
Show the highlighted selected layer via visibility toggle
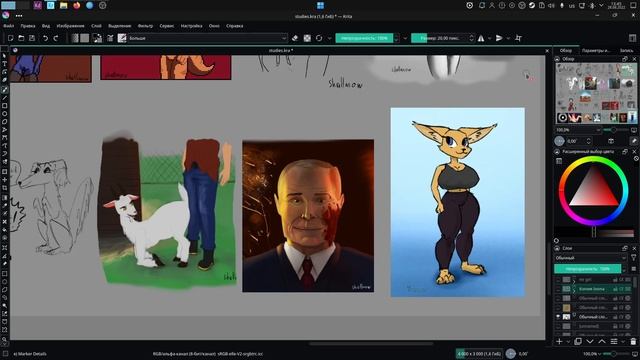click(x=558, y=289)
